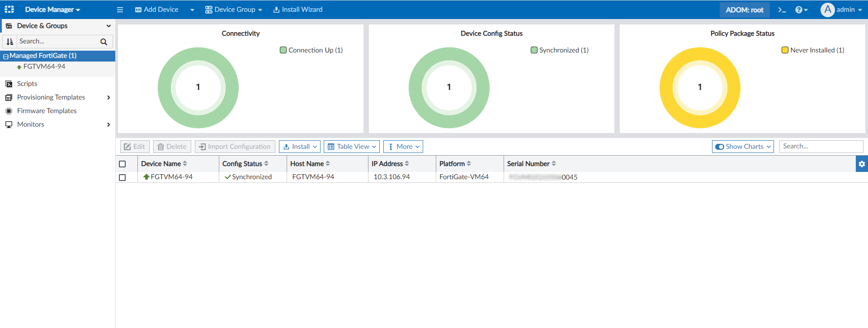Click the Never Installed yellow legend swatch
Image resolution: width=868 pixels, height=328 pixels.
tap(785, 50)
